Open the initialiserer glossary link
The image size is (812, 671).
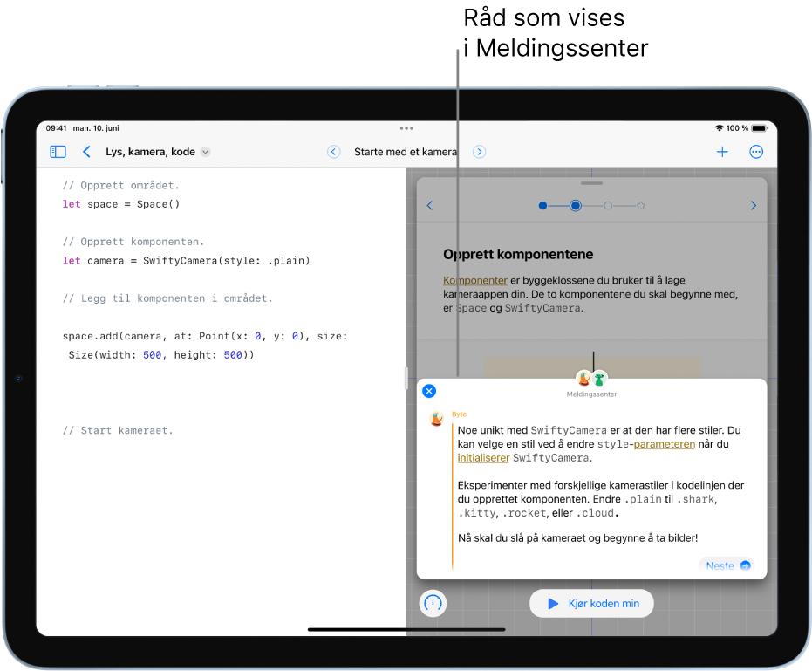click(x=484, y=458)
